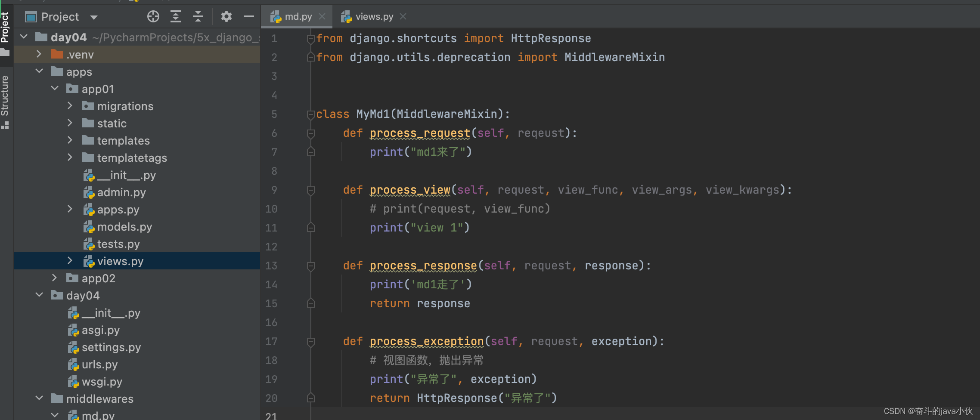Open Project panel settings gear
The width and height of the screenshot is (980, 420).
click(226, 17)
